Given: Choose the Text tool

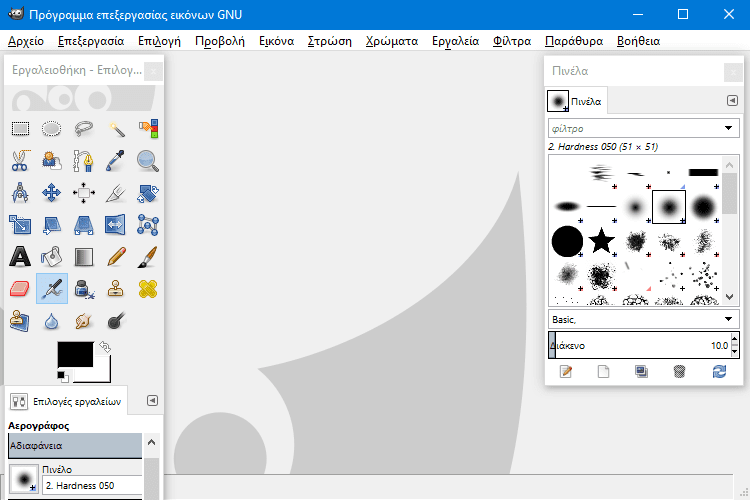Looking at the screenshot, I should pos(20,257).
